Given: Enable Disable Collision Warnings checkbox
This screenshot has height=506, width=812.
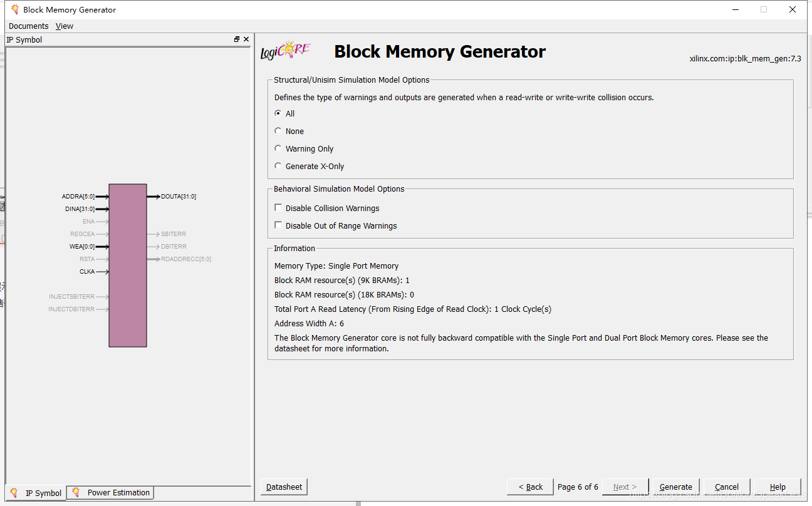Looking at the screenshot, I should 279,208.
